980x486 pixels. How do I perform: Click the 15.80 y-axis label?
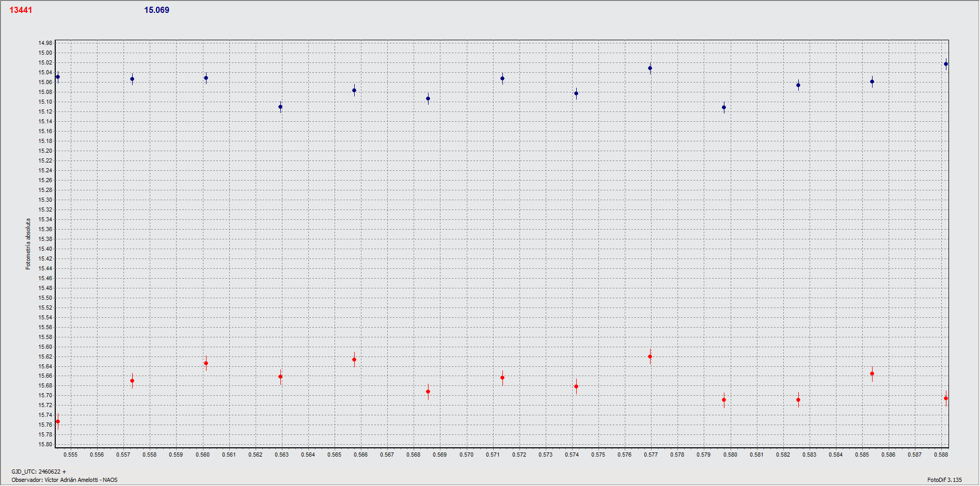(45, 444)
